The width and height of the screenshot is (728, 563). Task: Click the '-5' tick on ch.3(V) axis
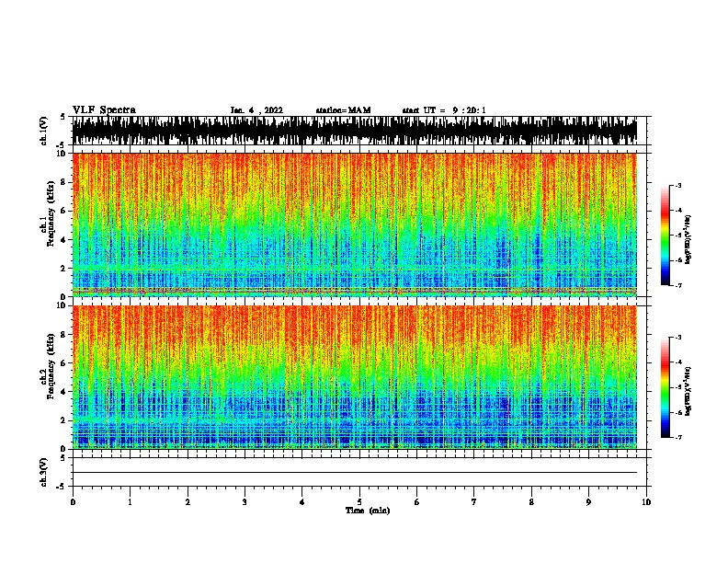click(62, 487)
